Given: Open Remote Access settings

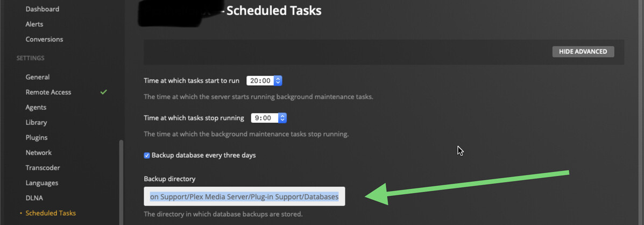Looking at the screenshot, I should point(48,92).
